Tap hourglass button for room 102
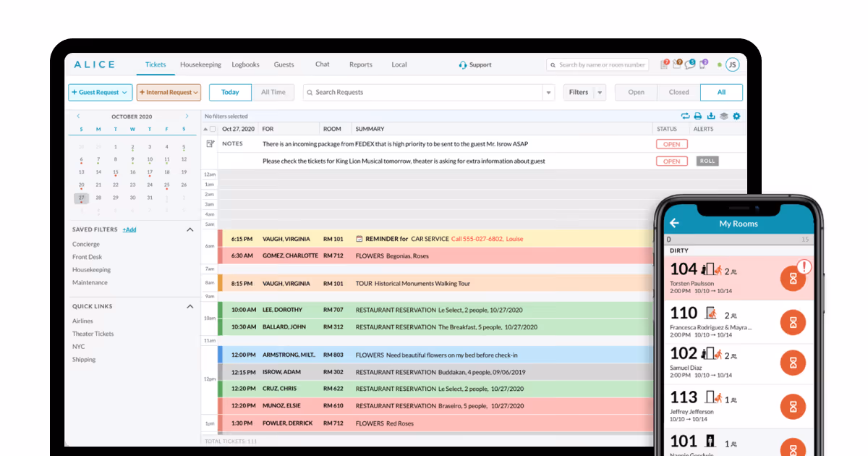Image resolution: width=868 pixels, height=456 pixels. [793, 363]
